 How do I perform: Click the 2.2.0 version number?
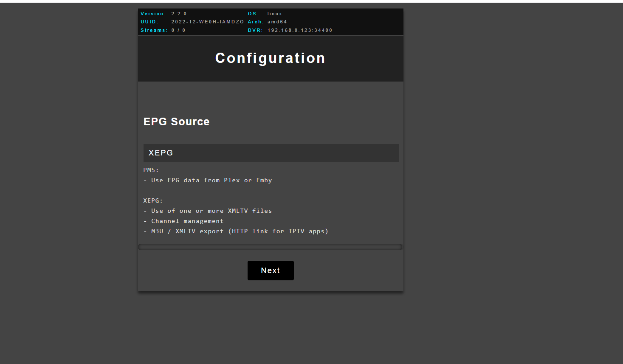[179, 14]
